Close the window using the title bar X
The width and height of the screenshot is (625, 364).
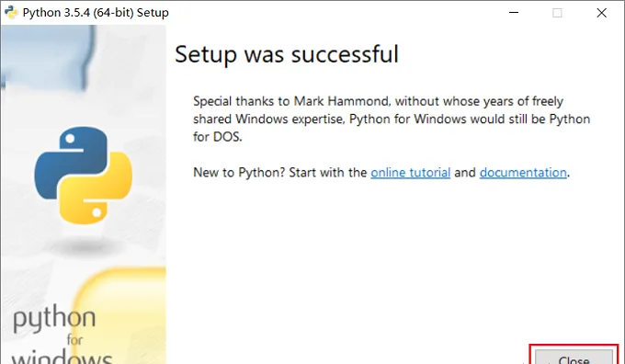[601, 13]
